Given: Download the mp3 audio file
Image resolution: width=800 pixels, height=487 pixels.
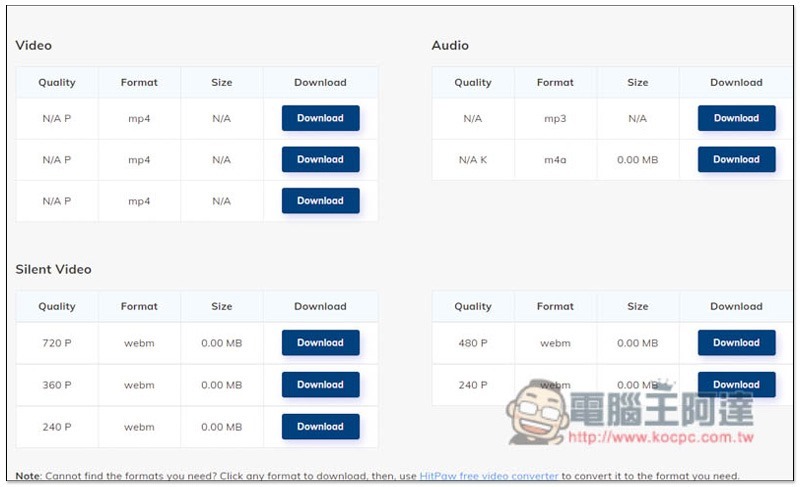Looking at the screenshot, I should coord(736,118).
